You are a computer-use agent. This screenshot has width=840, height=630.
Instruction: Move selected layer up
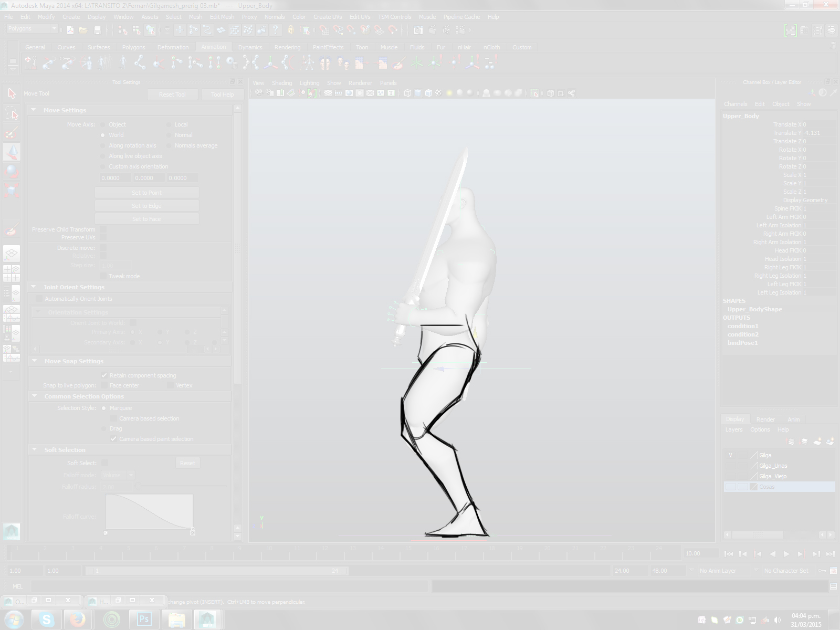(x=792, y=442)
